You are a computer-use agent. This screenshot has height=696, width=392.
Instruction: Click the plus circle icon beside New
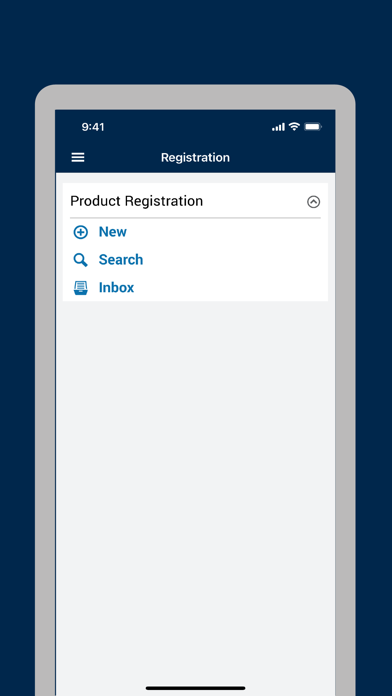tap(80, 232)
